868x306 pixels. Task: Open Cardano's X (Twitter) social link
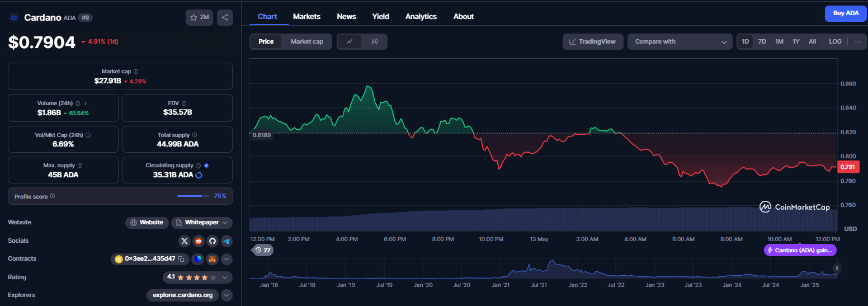(185, 241)
